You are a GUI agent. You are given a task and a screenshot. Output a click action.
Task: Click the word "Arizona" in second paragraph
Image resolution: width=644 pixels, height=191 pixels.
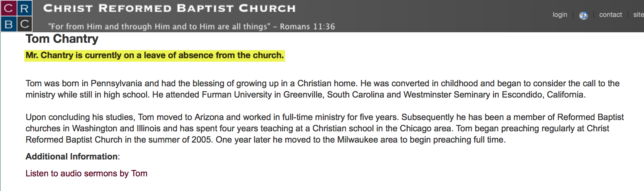(x=209, y=117)
